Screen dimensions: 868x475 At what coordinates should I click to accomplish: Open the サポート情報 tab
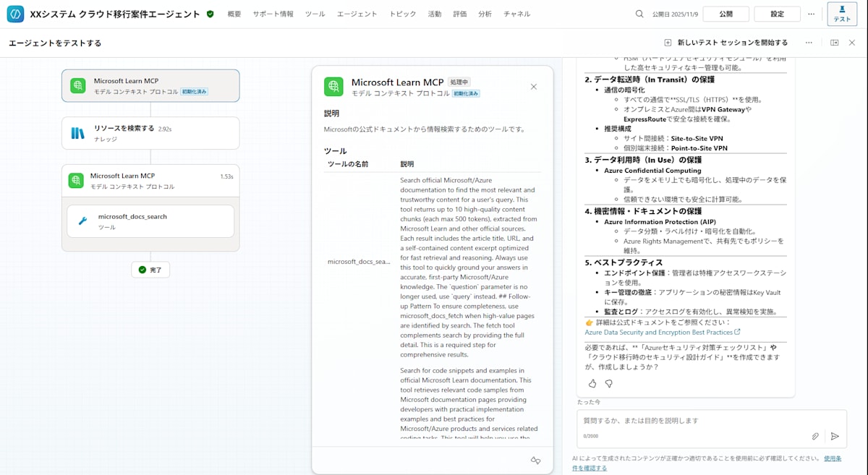pos(273,14)
